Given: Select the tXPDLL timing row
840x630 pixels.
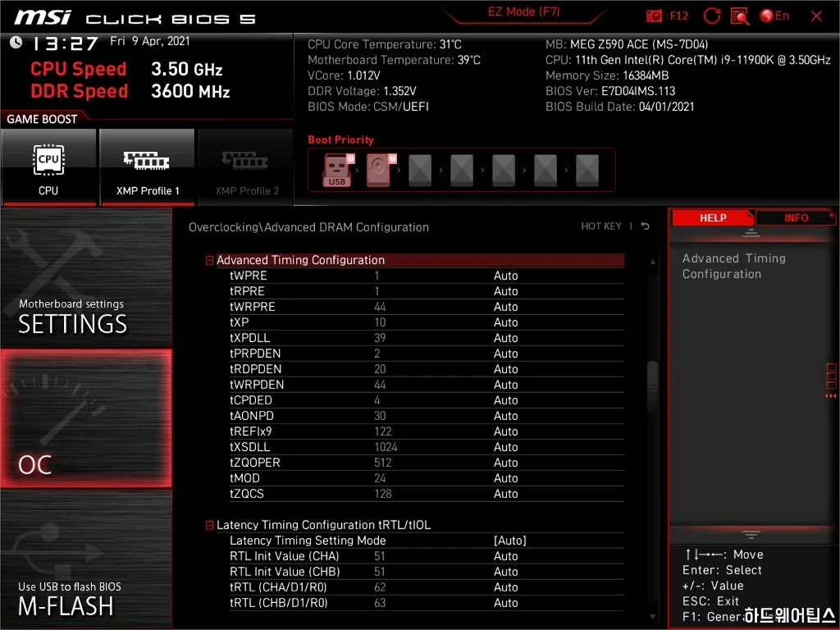Looking at the screenshot, I should click(427, 337).
